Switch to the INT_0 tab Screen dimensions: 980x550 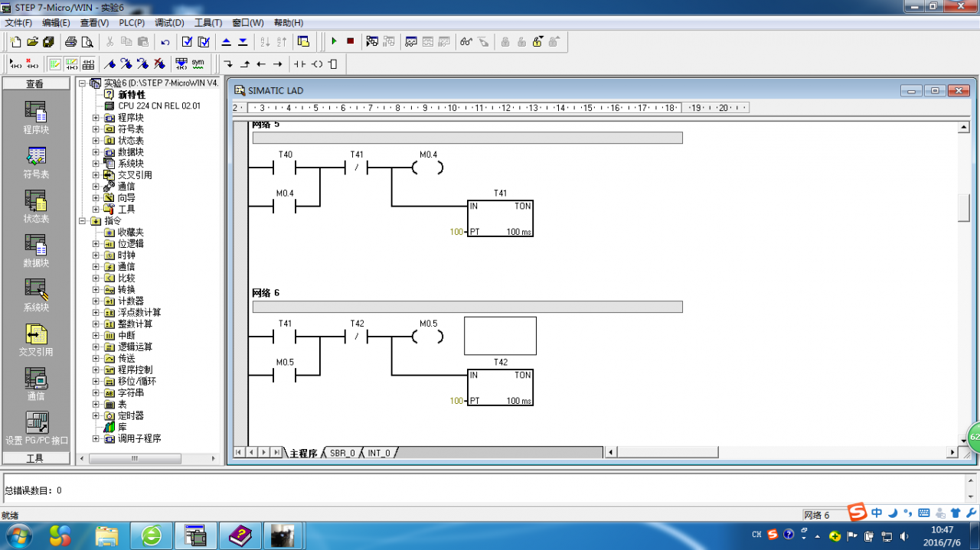(379, 453)
